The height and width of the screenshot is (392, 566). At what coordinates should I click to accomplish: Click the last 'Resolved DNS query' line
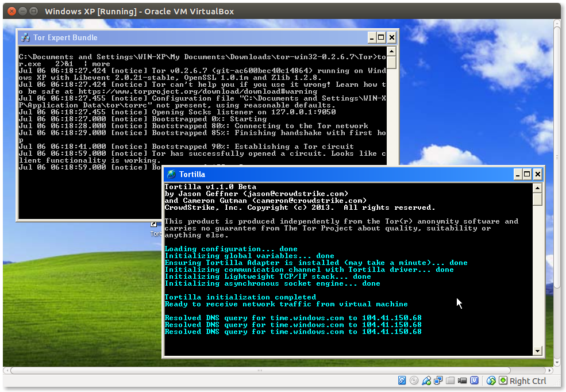click(x=293, y=332)
